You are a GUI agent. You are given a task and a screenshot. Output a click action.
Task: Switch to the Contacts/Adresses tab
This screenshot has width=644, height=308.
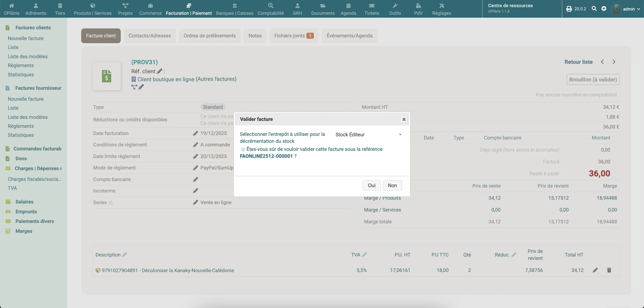pos(150,36)
